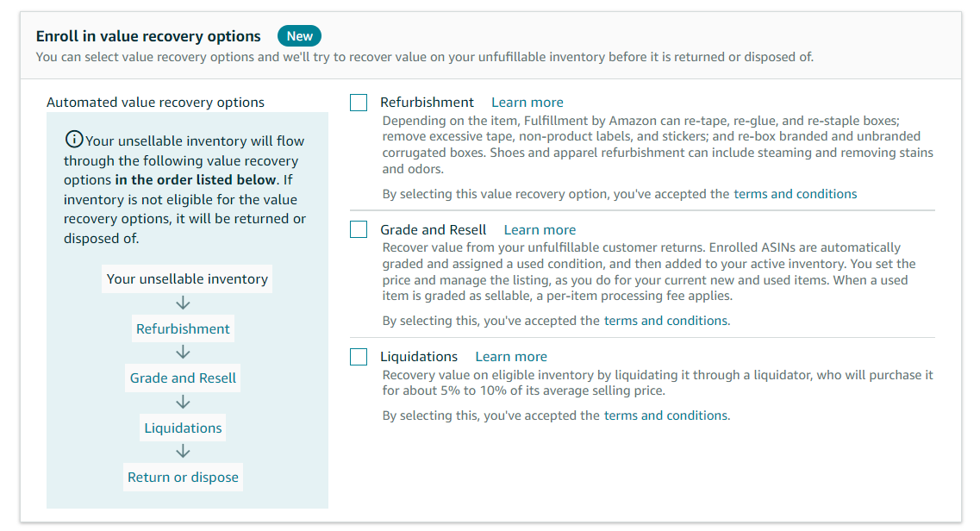Select the Return or dispose flow step

point(183,477)
